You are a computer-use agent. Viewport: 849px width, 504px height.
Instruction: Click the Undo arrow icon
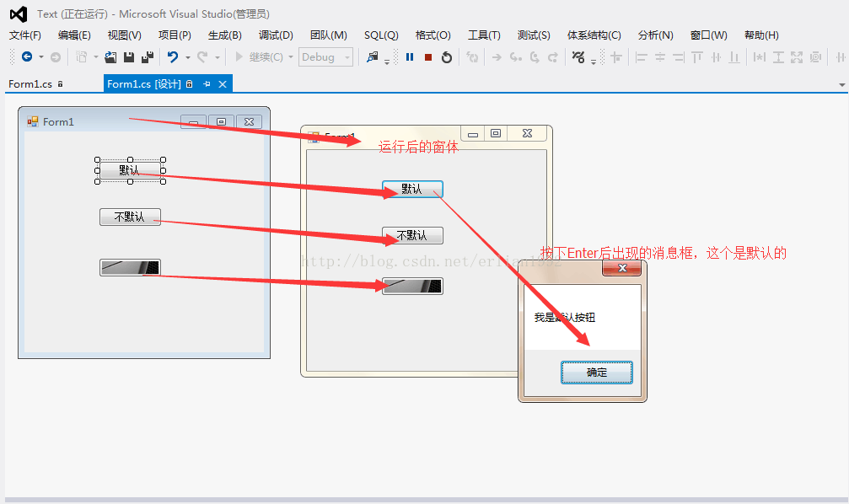[x=173, y=56]
